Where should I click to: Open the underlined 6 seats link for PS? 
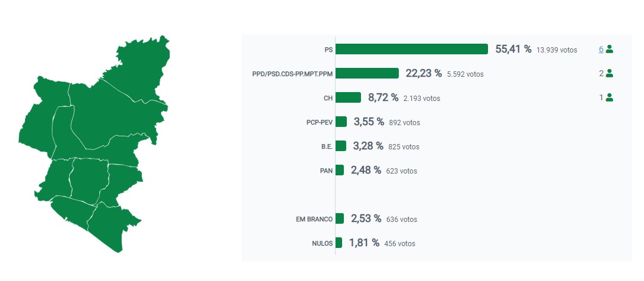(x=601, y=49)
